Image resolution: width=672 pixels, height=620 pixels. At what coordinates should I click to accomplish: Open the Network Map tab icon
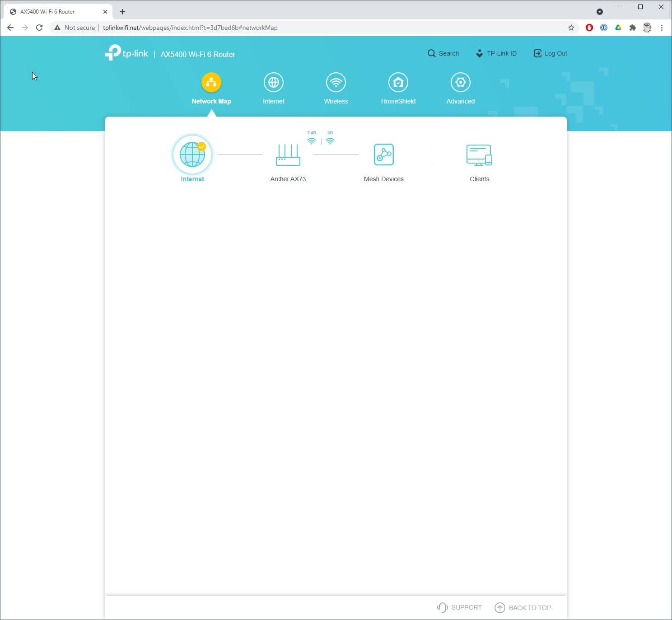(x=211, y=82)
